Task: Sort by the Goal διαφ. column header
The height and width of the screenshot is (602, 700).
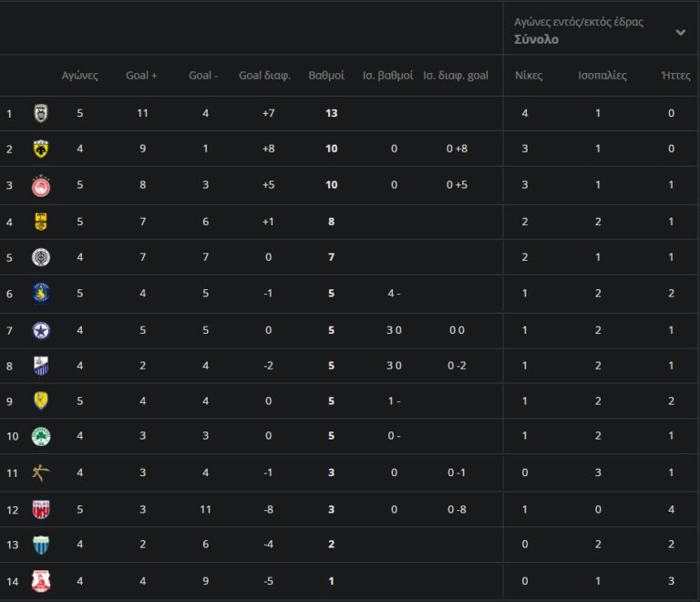Action: 264,76
